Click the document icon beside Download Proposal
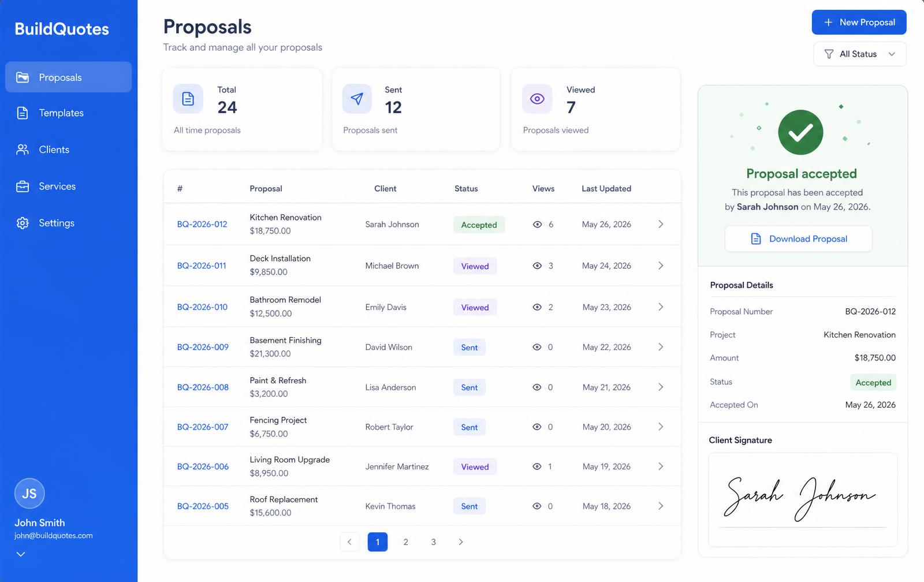 [x=755, y=239]
